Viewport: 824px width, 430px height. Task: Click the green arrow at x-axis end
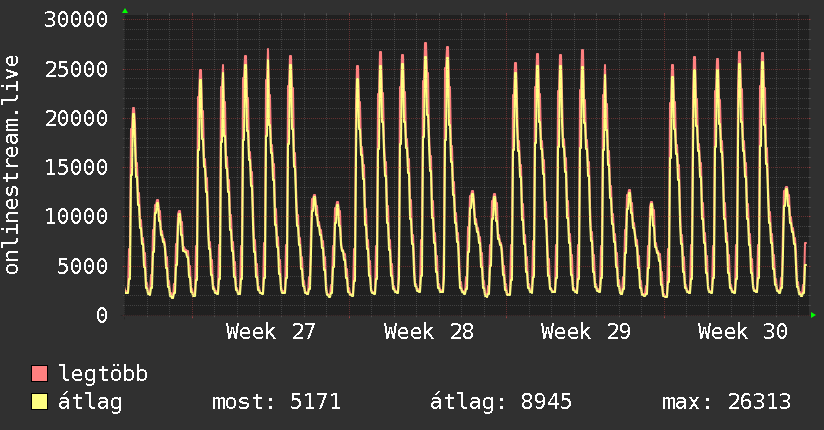tap(813, 315)
